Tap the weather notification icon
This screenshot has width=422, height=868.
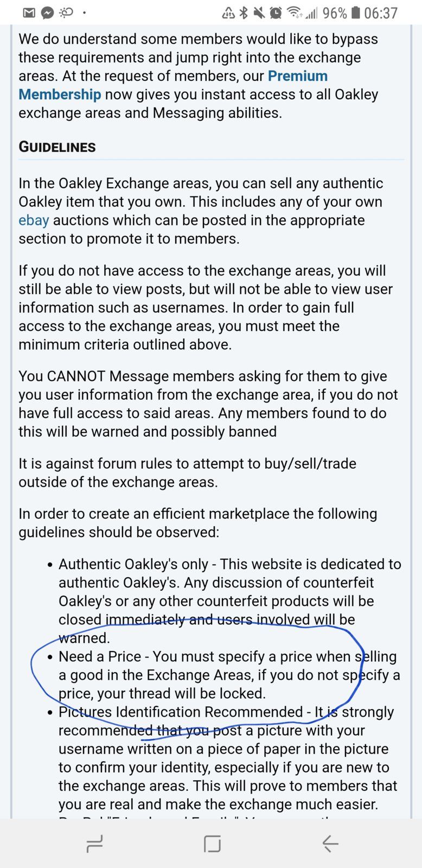(66, 12)
